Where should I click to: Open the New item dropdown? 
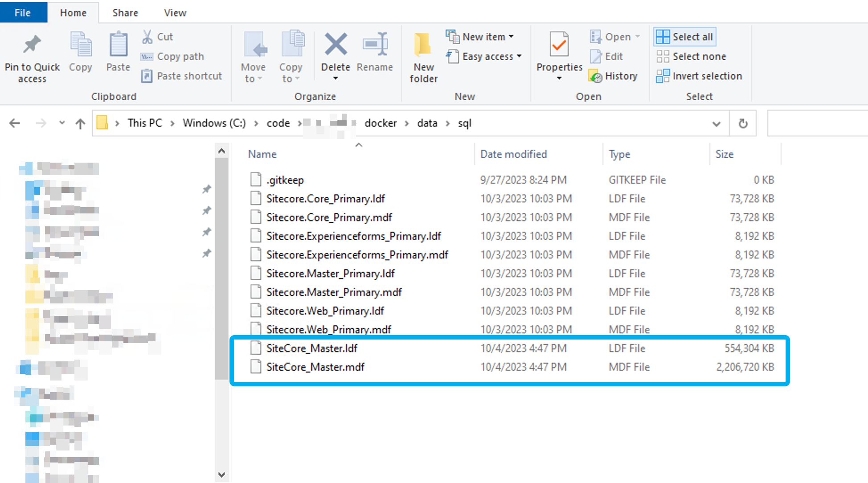coord(480,37)
